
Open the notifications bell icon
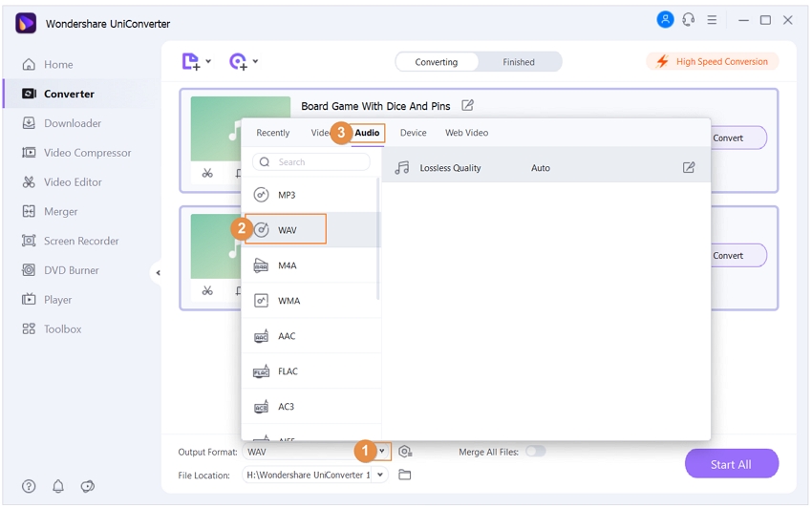[58, 486]
